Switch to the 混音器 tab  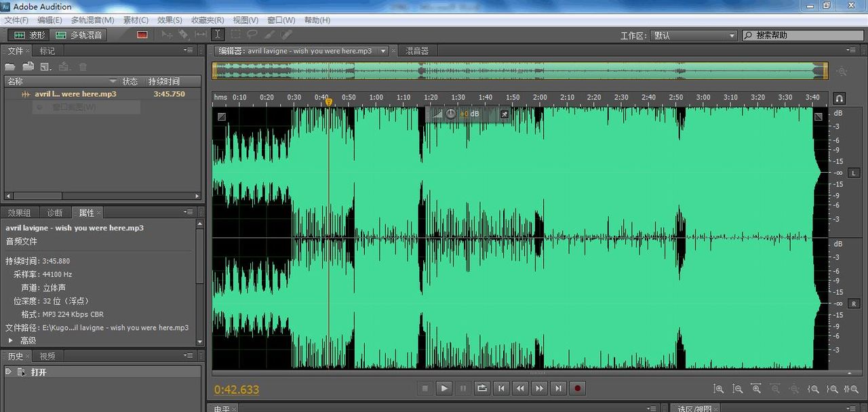pyautogui.click(x=417, y=51)
